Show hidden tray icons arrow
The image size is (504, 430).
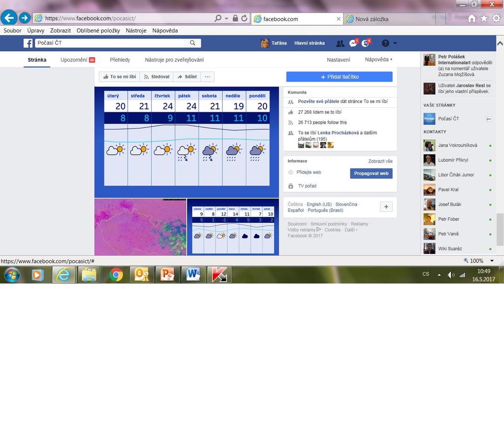(439, 275)
